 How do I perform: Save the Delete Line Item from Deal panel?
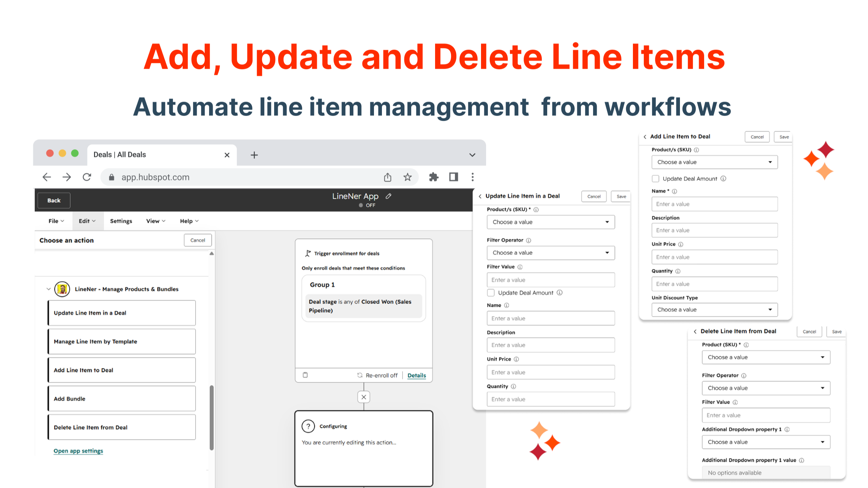point(836,331)
